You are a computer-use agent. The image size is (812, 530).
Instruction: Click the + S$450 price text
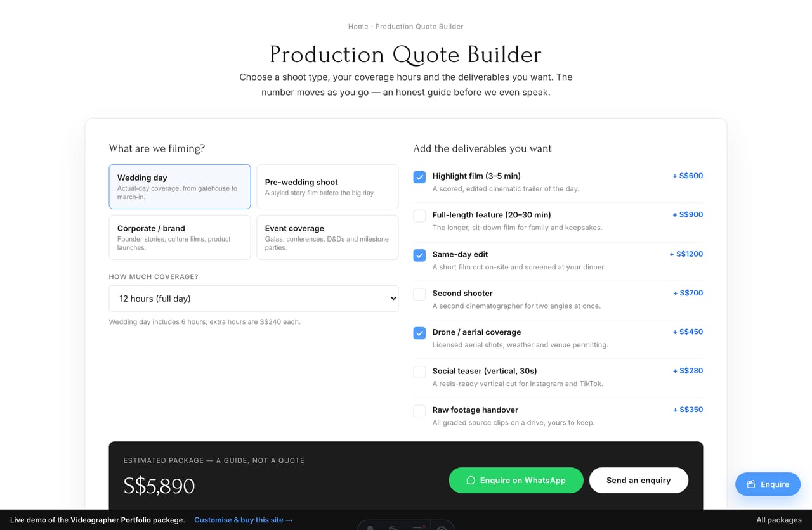(688, 332)
